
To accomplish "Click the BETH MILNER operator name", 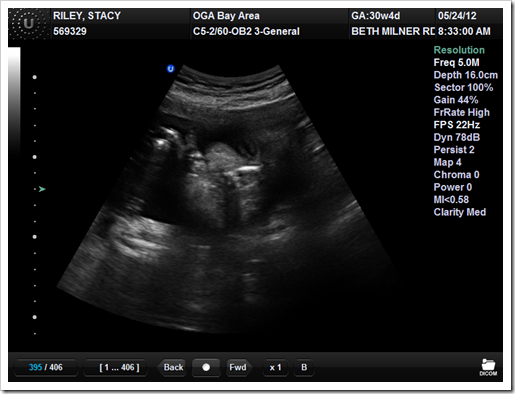I will (x=393, y=31).
